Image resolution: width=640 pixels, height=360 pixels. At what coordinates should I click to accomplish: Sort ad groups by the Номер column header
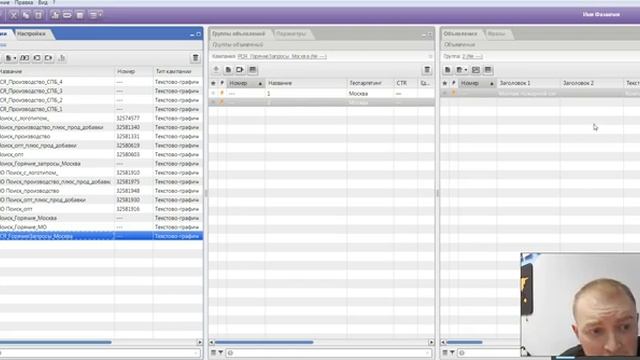[246, 83]
